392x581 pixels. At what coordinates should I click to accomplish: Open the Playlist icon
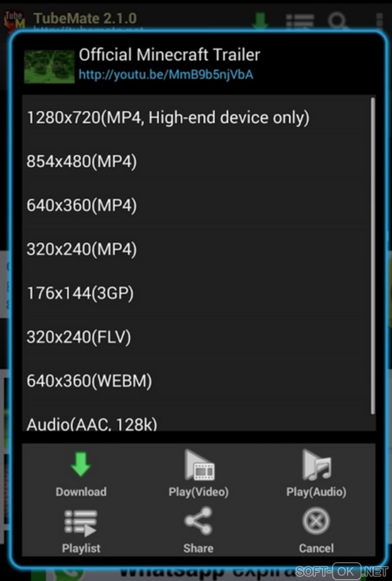[x=80, y=523]
